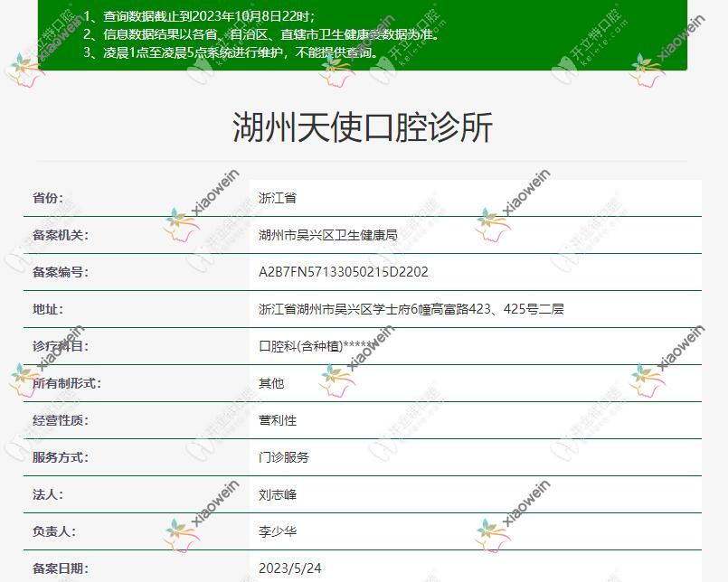
Task: Click the record number A2B7FN57133050215D2202
Action: pos(344,272)
